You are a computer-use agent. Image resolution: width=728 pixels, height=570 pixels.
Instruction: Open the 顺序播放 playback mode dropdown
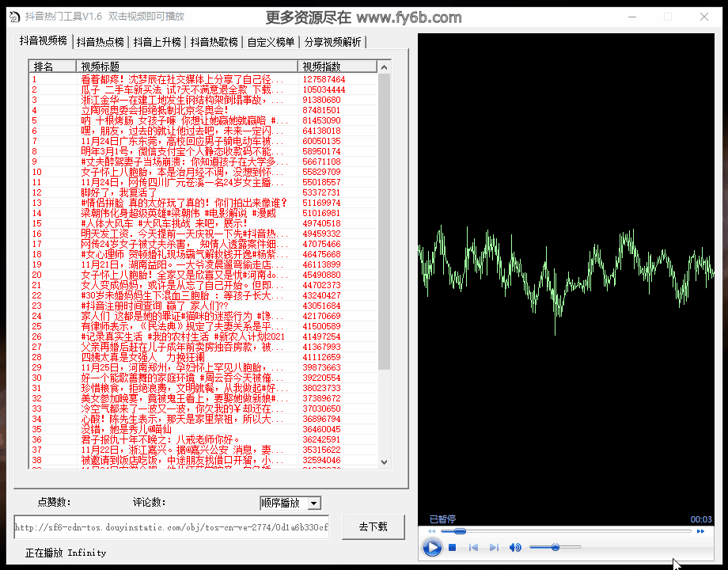pos(314,503)
